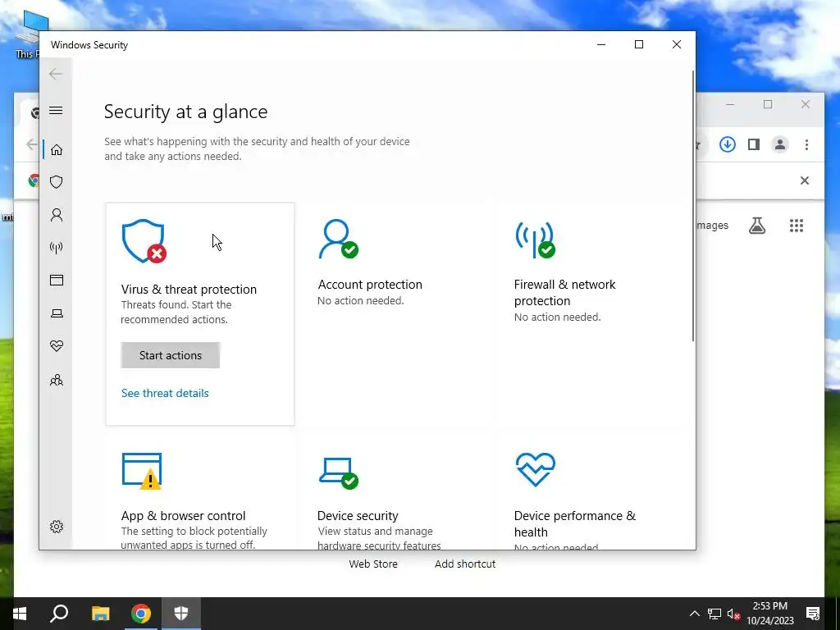Select This PC desktop icon
840x630 pixels.
27,34
